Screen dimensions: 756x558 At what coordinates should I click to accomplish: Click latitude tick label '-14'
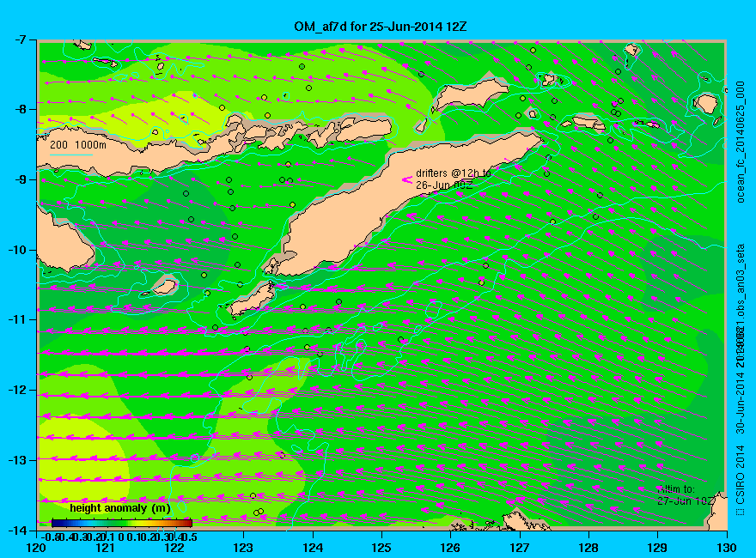pos(17,530)
